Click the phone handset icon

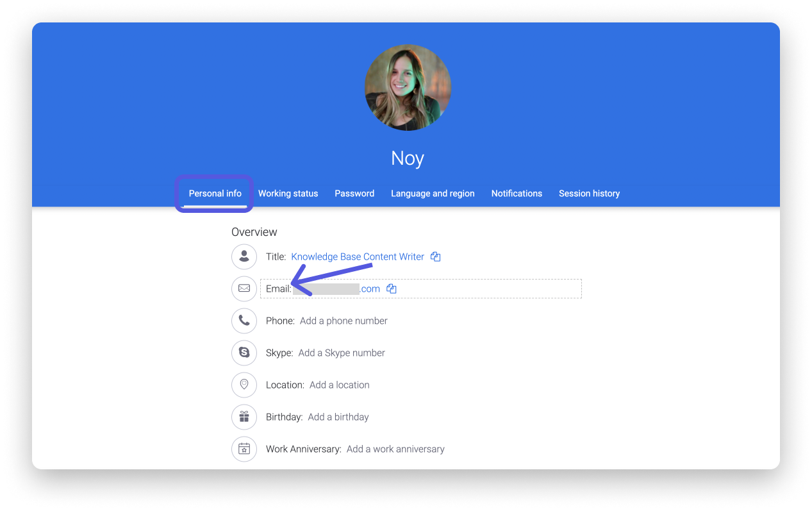tap(244, 321)
